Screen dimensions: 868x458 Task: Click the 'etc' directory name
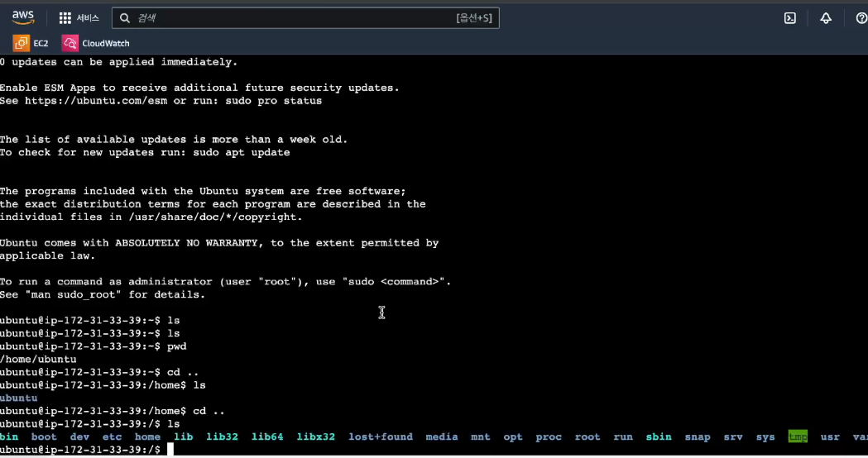coord(112,437)
